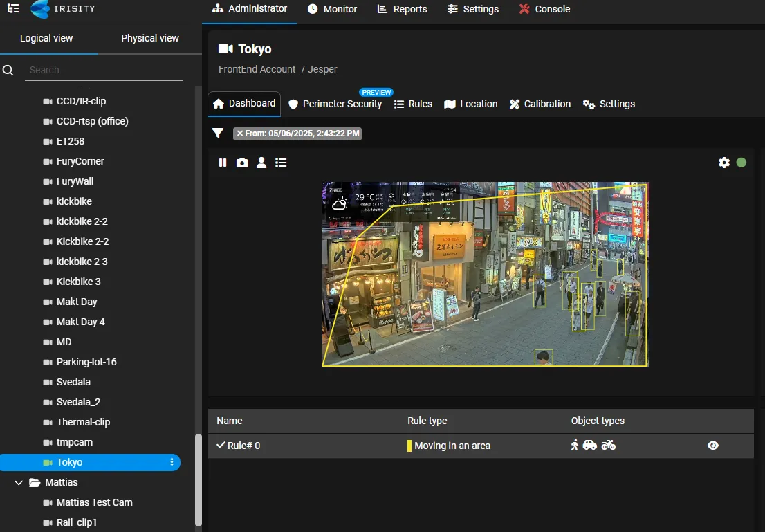Click the Irisity logo
The width and height of the screenshot is (765, 532).
[63, 9]
